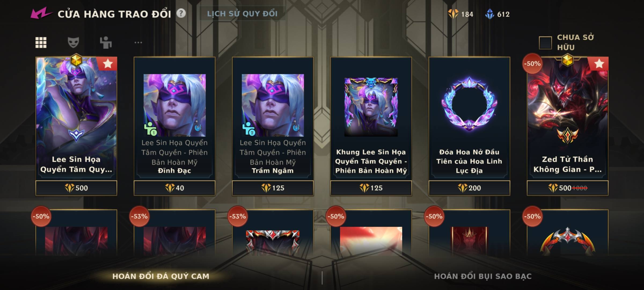Open Zed Tử Thần Không Gian card
The width and height of the screenshot is (644, 290).
pyautogui.click(x=568, y=118)
